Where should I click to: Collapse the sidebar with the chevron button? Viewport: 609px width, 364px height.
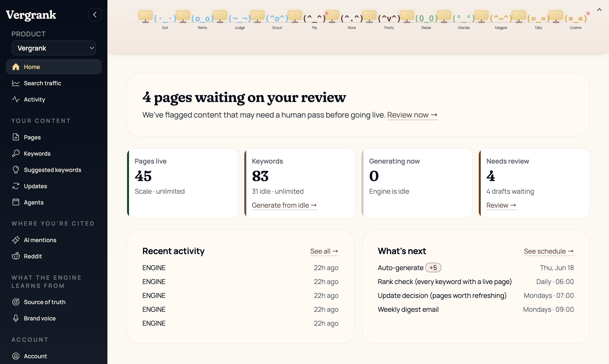tap(95, 15)
